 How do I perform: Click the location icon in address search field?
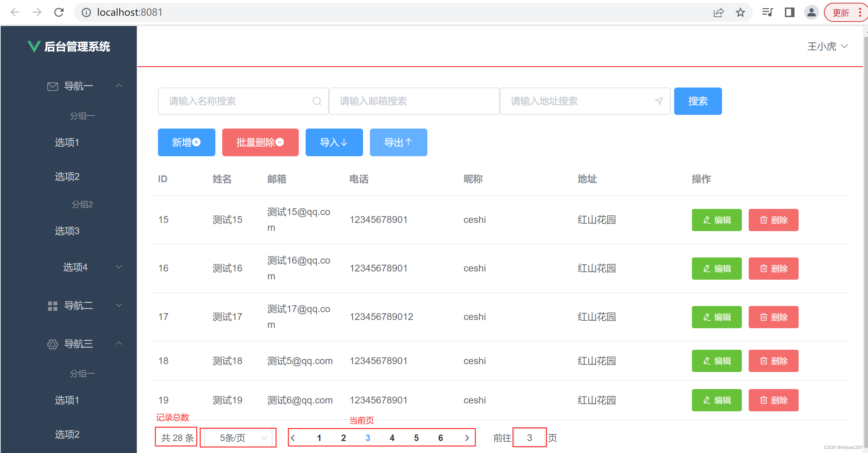pyautogui.click(x=658, y=101)
